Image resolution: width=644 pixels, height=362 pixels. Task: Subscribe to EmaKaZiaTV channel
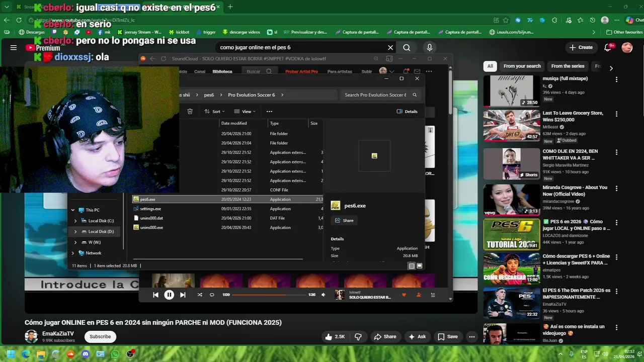click(100, 337)
